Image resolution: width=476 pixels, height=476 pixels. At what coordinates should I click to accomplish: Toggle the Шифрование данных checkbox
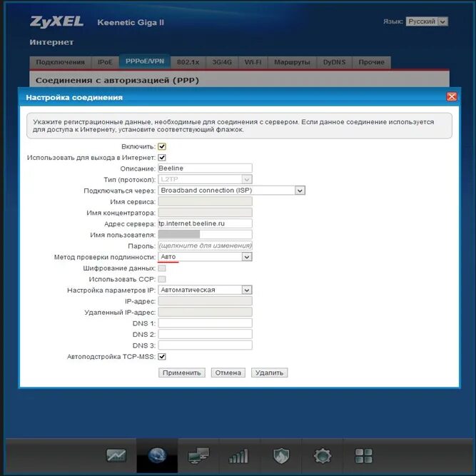(x=162, y=268)
